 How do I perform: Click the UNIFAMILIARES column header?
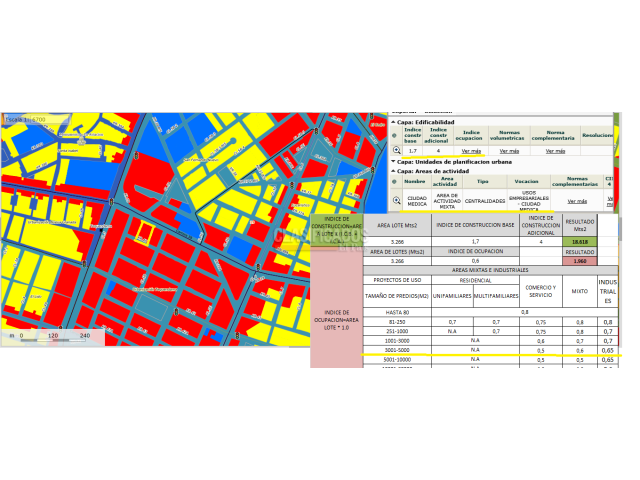click(452, 296)
